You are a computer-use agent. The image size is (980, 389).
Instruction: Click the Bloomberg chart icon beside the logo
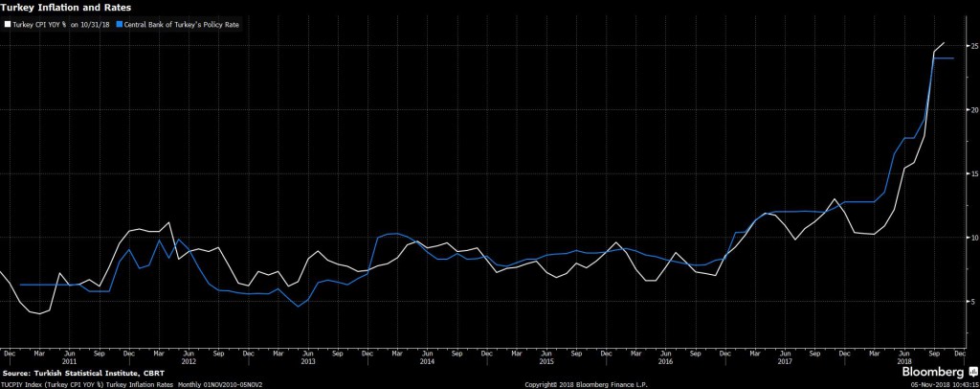coord(973,372)
